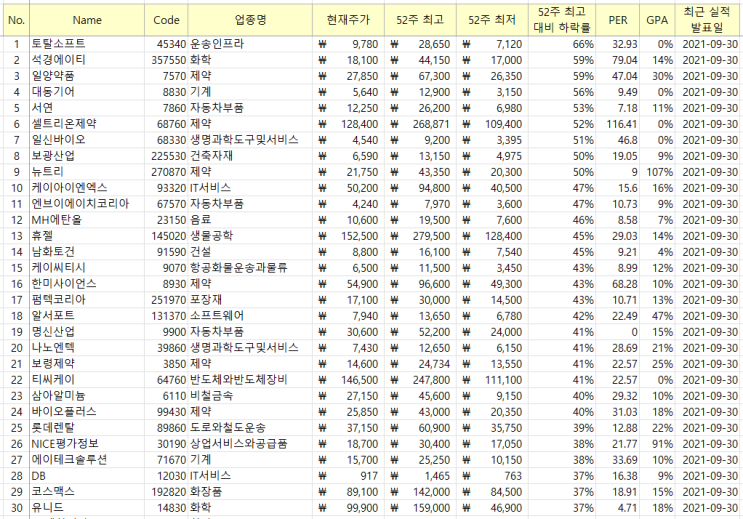Click the 대동기어 name cell
Image resolution: width=743 pixels, height=519 pixels.
pos(87,92)
